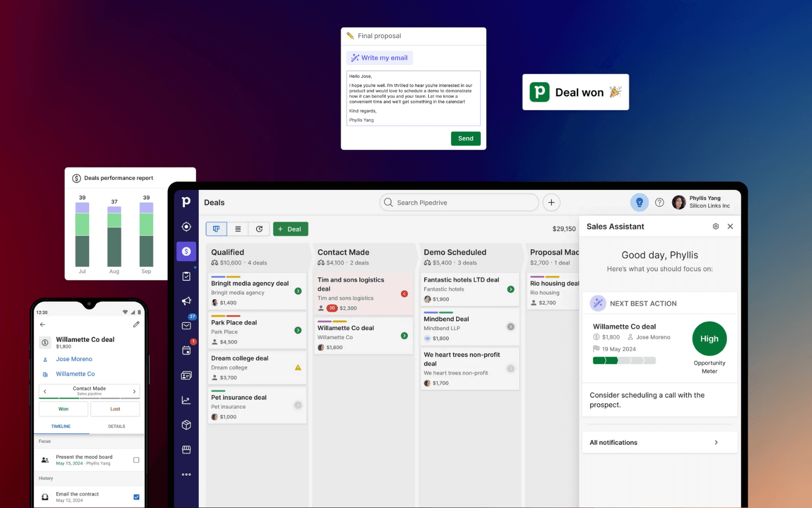Open the Contacts card icon in the sidebar
Viewport: 812px width, 508px height.
tap(186, 376)
